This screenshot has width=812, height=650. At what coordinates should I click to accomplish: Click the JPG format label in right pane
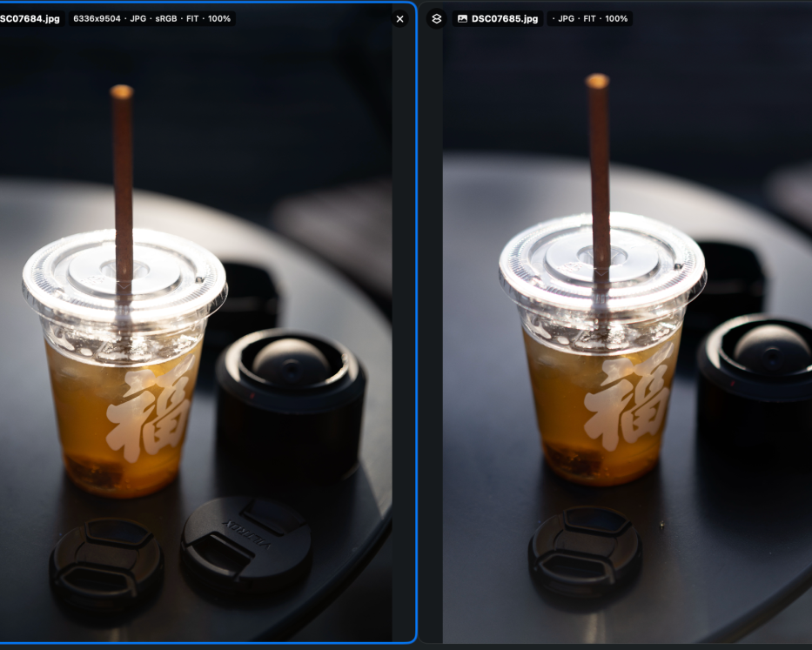pos(564,18)
